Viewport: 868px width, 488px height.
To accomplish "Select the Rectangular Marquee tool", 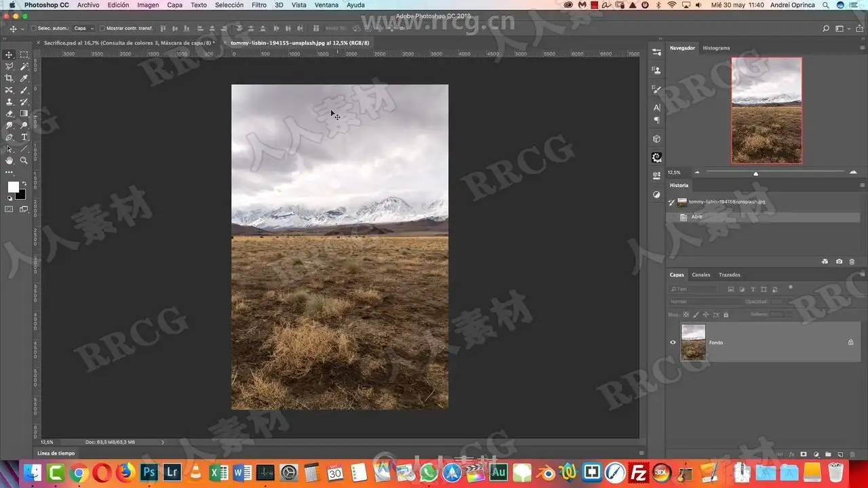I will pos(24,55).
